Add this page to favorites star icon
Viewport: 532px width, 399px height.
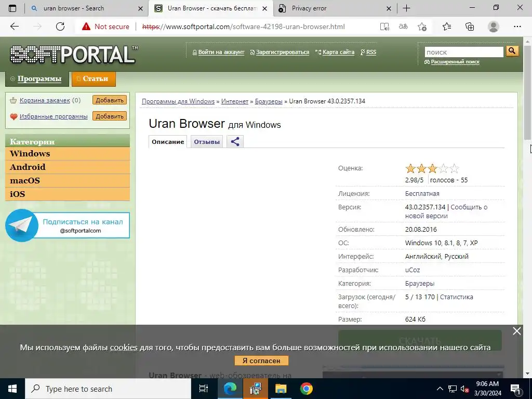(x=422, y=26)
